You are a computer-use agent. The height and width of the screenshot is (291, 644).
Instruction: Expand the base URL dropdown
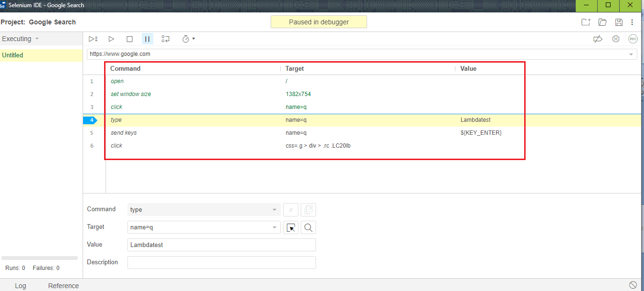coord(631,54)
